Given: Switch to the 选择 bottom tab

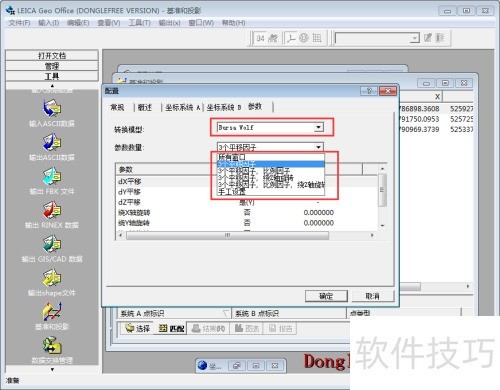Looking at the screenshot, I should [x=138, y=328].
